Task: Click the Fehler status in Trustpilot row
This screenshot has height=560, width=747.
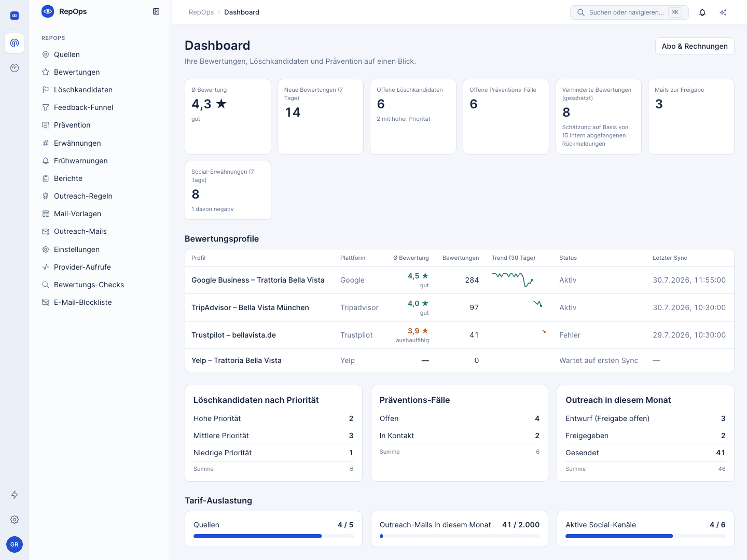Action: pyautogui.click(x=570, y=335)
